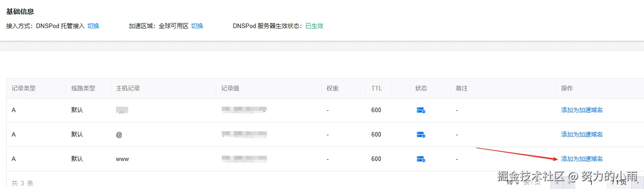Add the @ record as acceleration domain
Screen dimensions: 644x189
coord(582,134)
